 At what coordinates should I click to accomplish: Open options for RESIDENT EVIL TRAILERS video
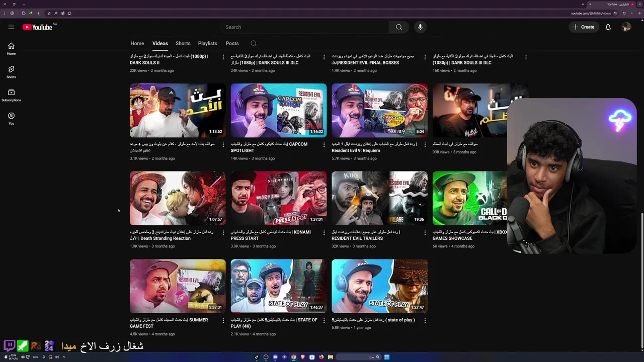pos(425,233)
